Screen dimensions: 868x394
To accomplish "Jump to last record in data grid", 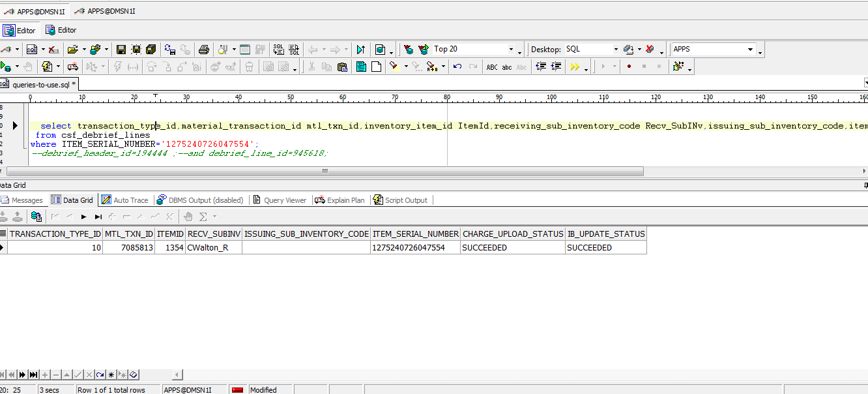I will (x=98, y=217).
